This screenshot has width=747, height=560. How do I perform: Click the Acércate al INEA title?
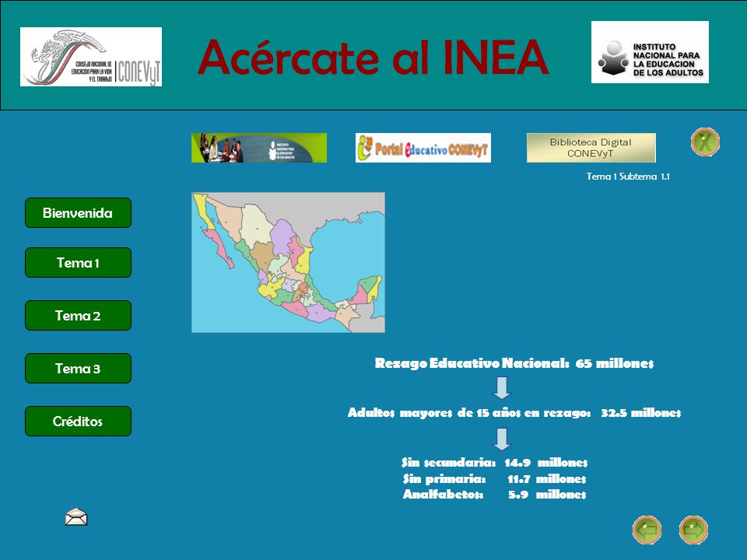pyautogui.click(x=373, y=58)
